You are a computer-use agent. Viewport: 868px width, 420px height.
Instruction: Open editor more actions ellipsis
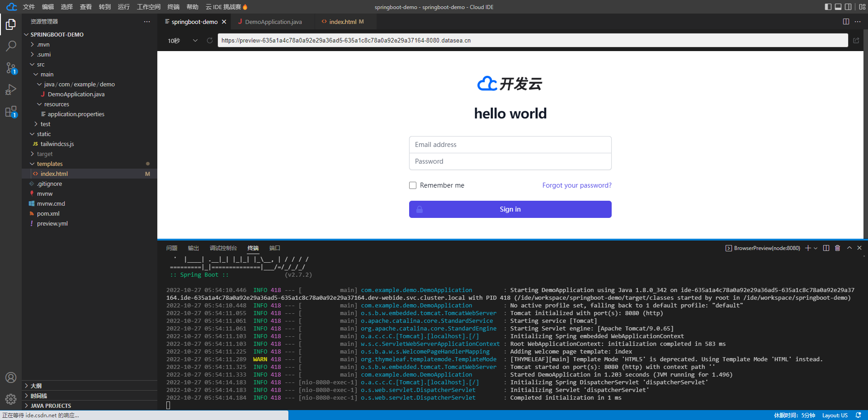tap(858, 22)
